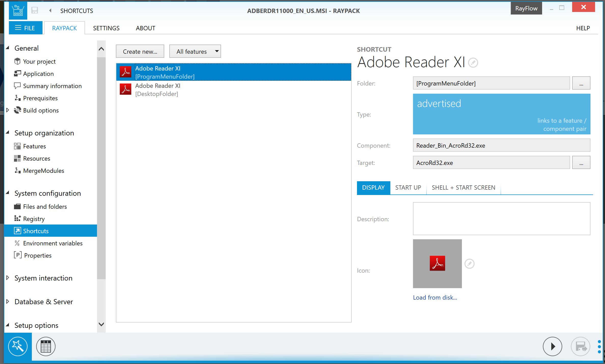Click the Folder input field

[491, 83]
